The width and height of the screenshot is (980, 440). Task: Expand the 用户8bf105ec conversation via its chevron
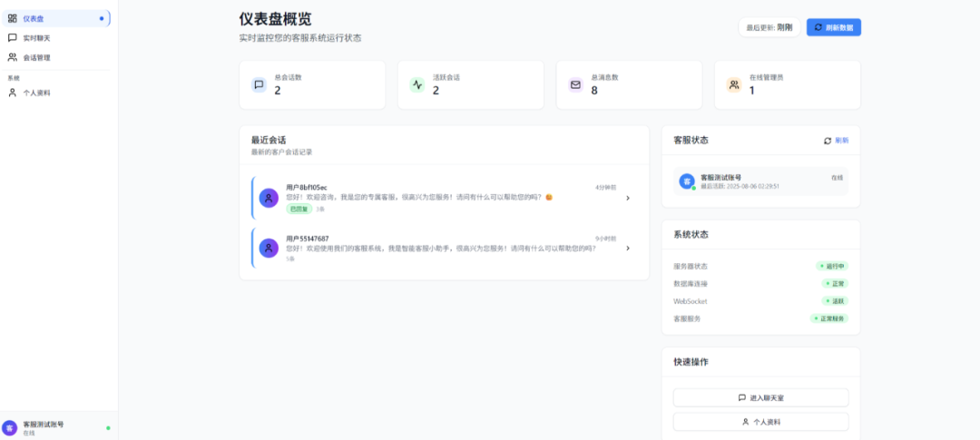click(628, 198)
